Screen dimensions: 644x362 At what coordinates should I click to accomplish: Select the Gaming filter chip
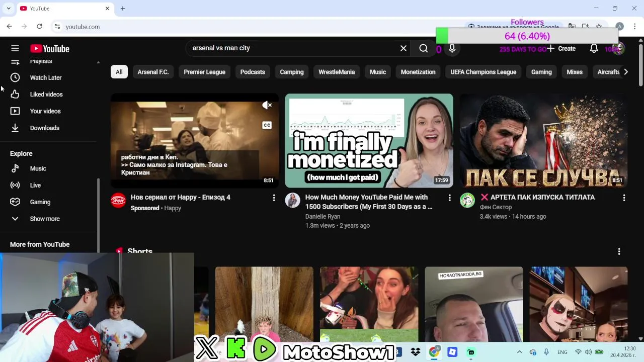point(541,72)
